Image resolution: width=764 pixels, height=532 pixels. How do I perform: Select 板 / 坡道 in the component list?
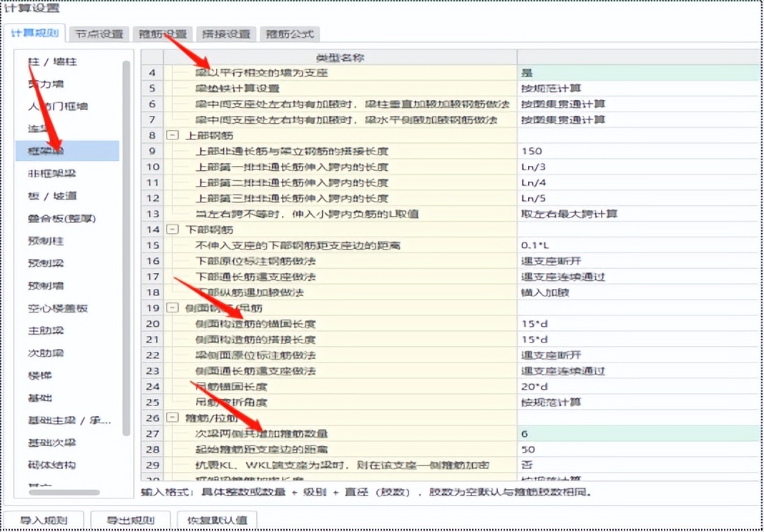[52, 196]
